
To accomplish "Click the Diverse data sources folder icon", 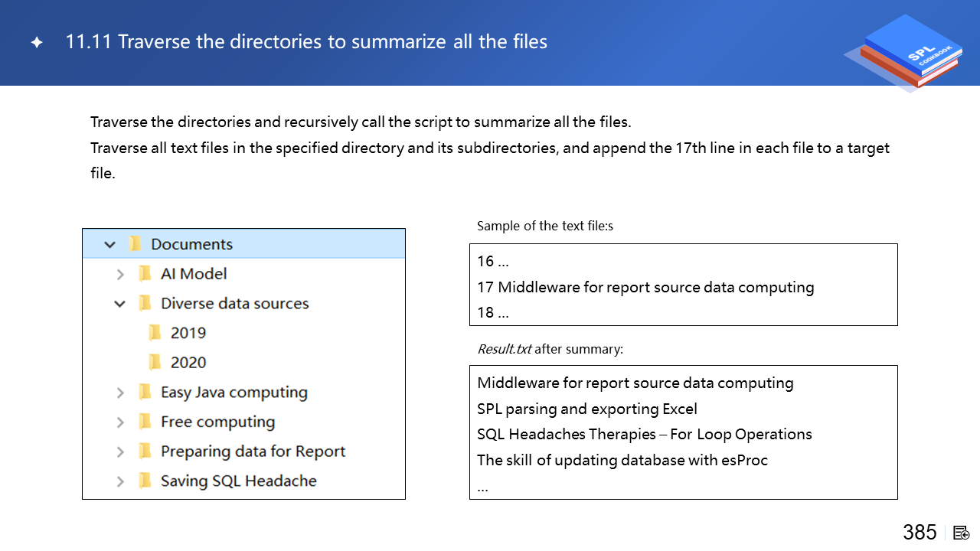I will pyautogui.click(x=145, y=304).
